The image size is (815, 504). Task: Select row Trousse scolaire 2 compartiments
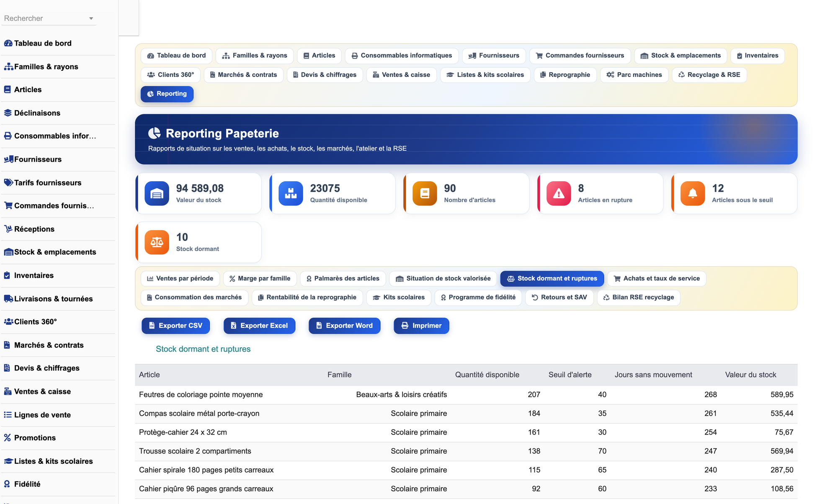[x=466, y=451]
